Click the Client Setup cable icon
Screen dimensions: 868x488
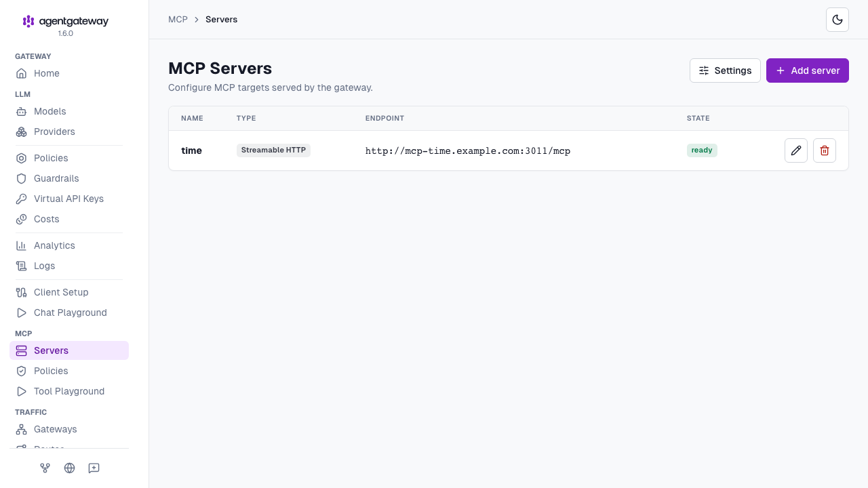click(x=22, y=292)
